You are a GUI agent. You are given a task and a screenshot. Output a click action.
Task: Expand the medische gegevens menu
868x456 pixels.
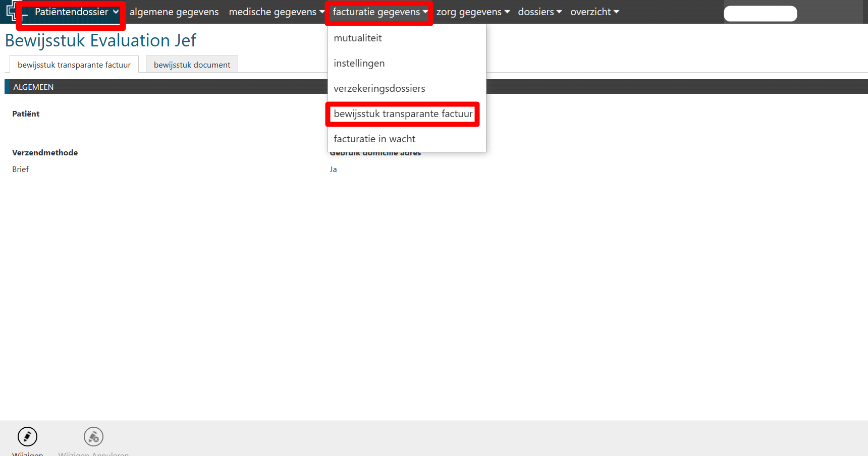(x=277, y=12)
